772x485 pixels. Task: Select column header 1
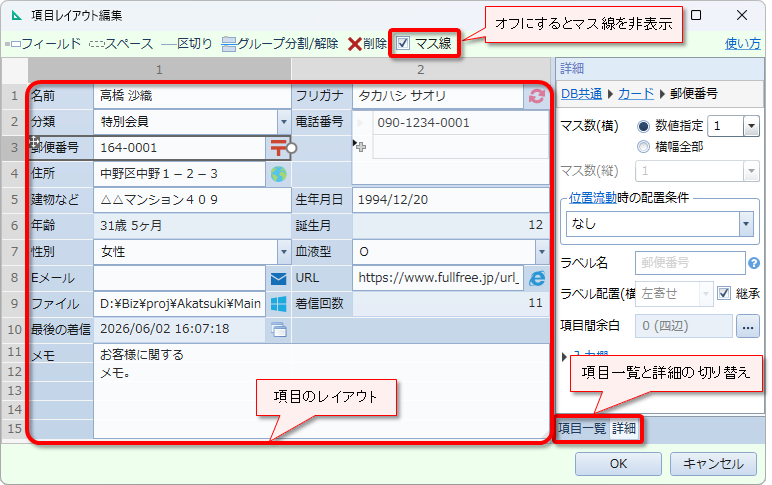159,69
